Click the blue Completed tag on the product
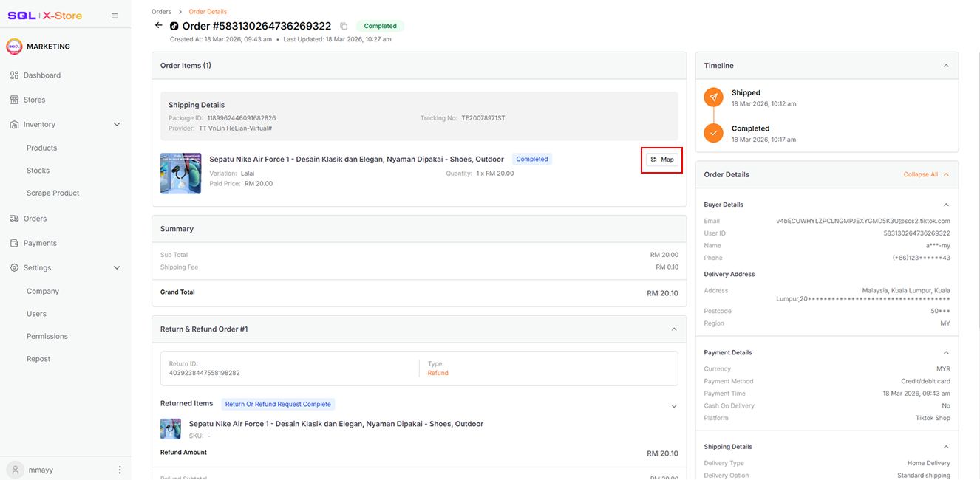The width and height of the screenshot is (980, 480). click(x=532, y=160)
